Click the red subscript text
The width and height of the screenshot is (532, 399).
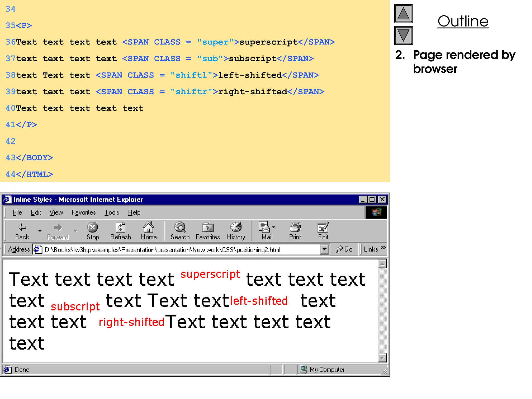[x=75, y=307]
